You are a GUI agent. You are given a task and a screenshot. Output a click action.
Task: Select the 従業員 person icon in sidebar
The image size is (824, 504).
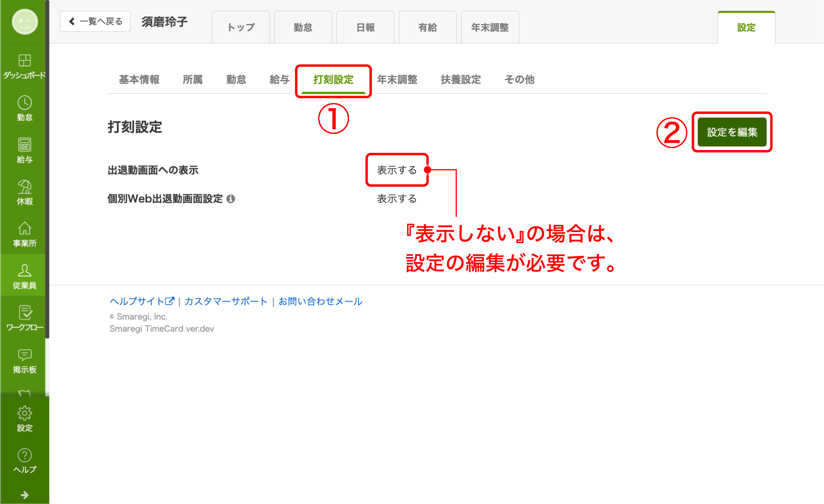point(24,272)
